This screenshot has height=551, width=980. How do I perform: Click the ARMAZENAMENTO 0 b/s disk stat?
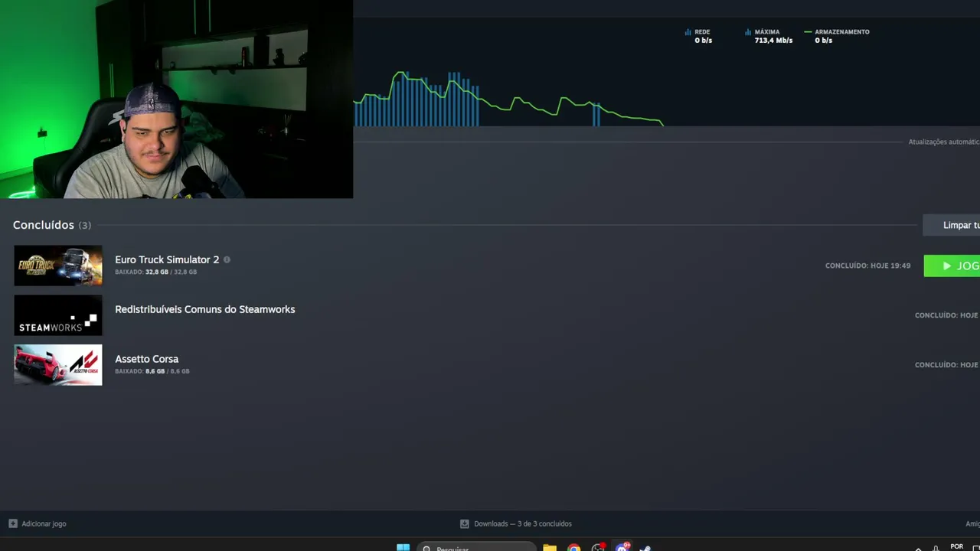tap(837, 36)
